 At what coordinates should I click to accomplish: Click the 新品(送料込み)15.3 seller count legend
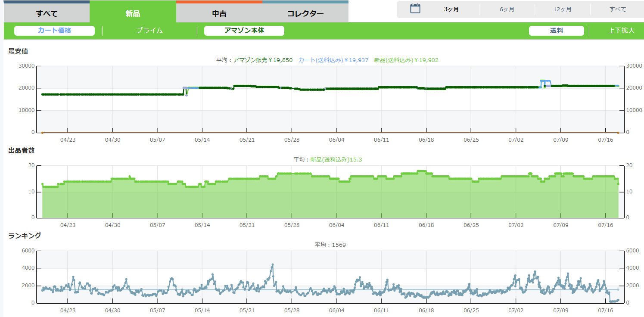pos(336,159)
